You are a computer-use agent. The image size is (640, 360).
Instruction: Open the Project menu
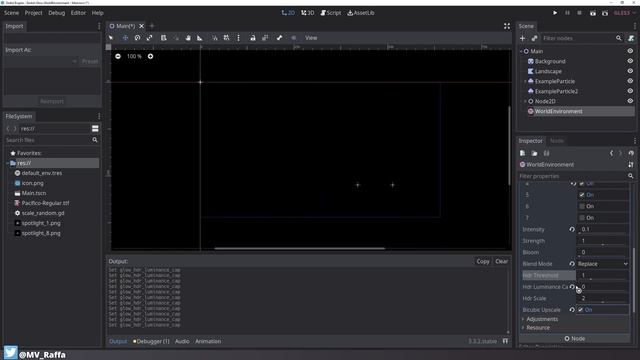[33, 13]
